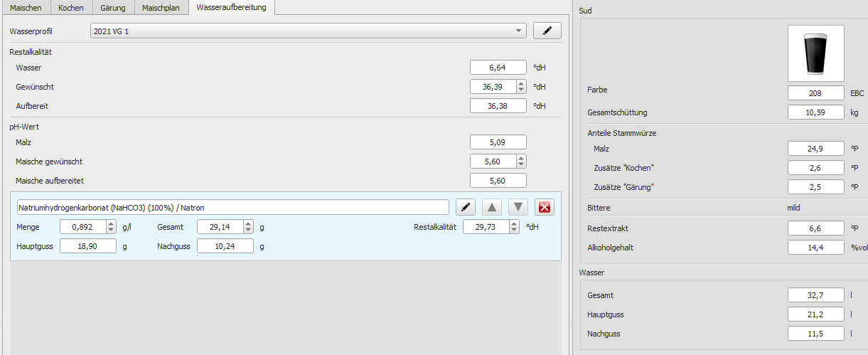Edit the Natriumhydrogenkarbonat entry with pencil icon
Screen dimensions: 868x355
point(466,207)
